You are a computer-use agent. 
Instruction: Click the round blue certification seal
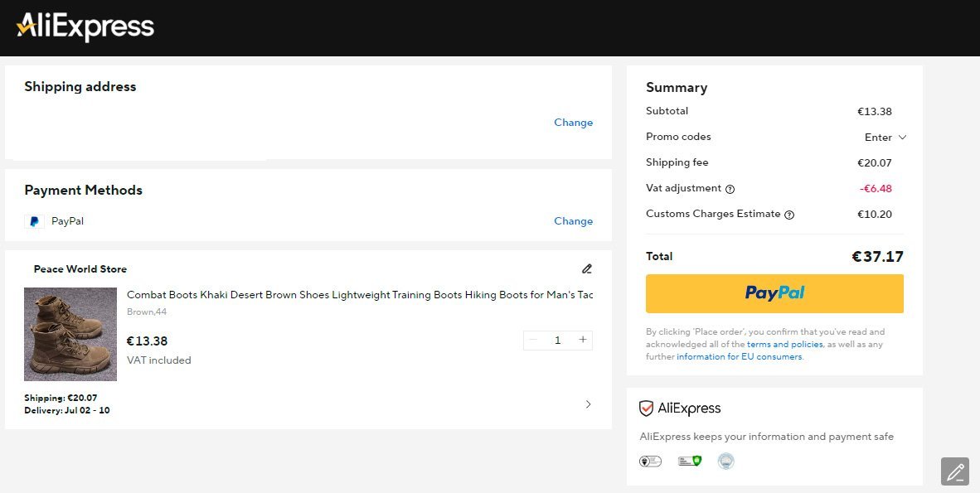725,462
